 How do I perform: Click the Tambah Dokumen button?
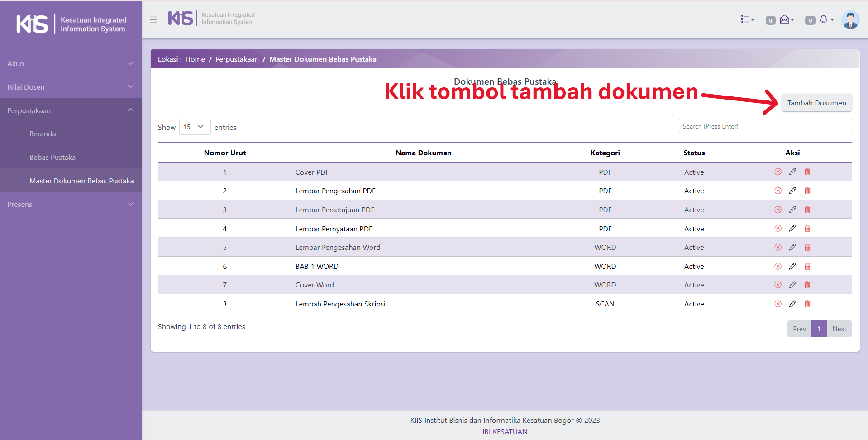[x=816, y=103]
